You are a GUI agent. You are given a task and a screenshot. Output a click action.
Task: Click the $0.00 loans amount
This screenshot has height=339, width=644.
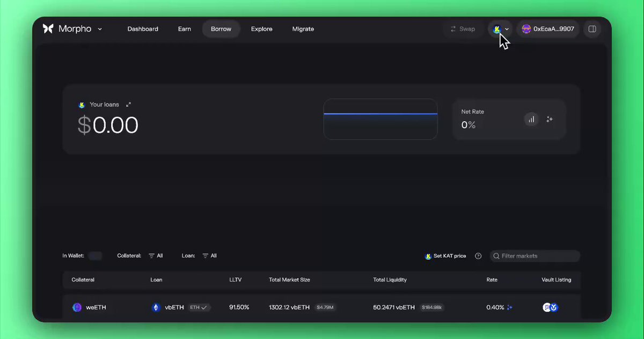pos(108,125)
